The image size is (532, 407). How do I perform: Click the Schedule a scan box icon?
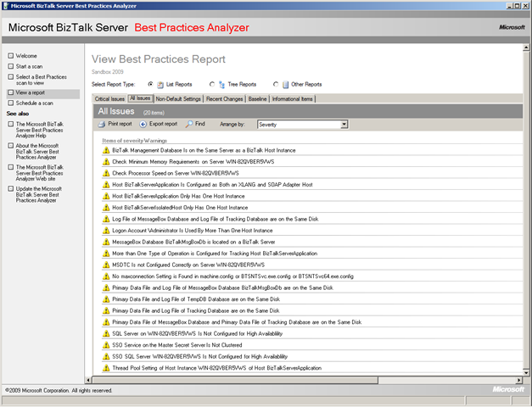point(11,103)
